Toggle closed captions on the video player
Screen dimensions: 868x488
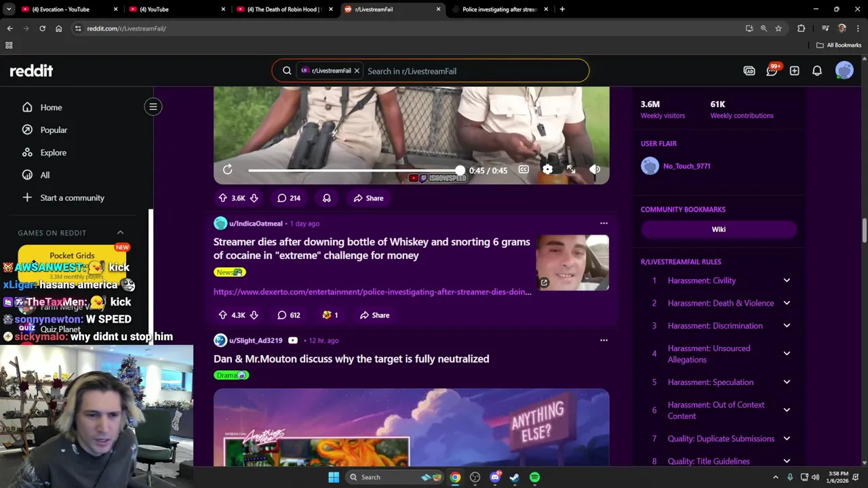point(524,169)
